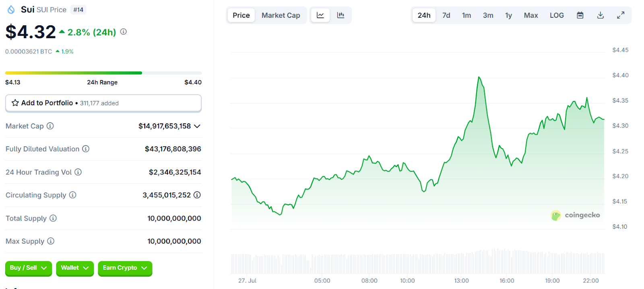Switch to the Market Cap tab
644x289 pixels.
[x=281, y=15]
